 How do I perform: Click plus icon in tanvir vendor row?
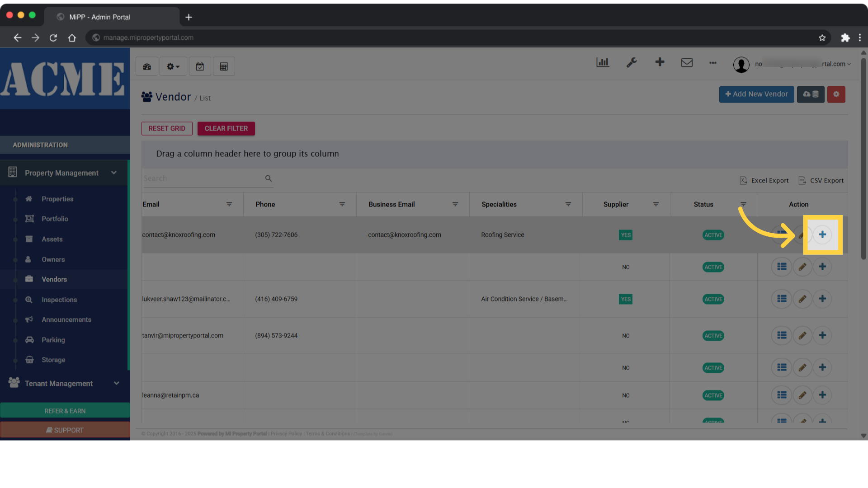tap(822, 335)
